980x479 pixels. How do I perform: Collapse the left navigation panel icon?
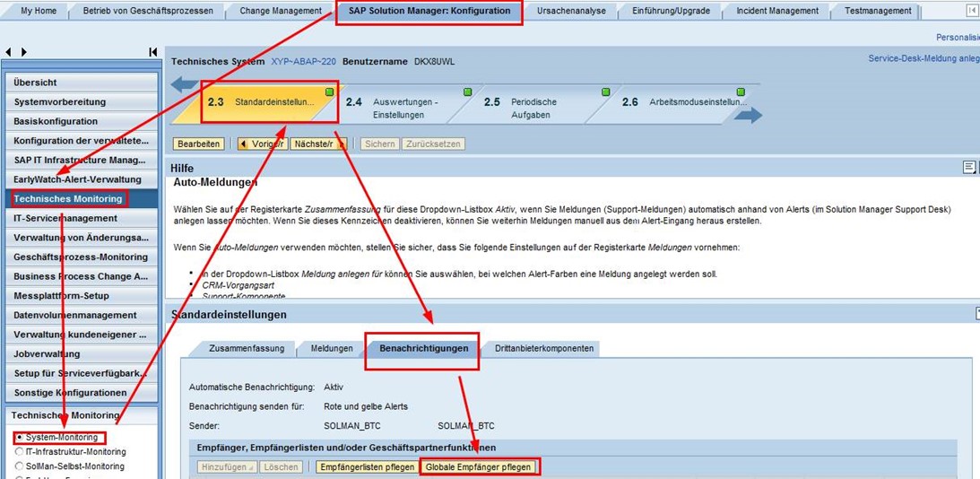153,52
